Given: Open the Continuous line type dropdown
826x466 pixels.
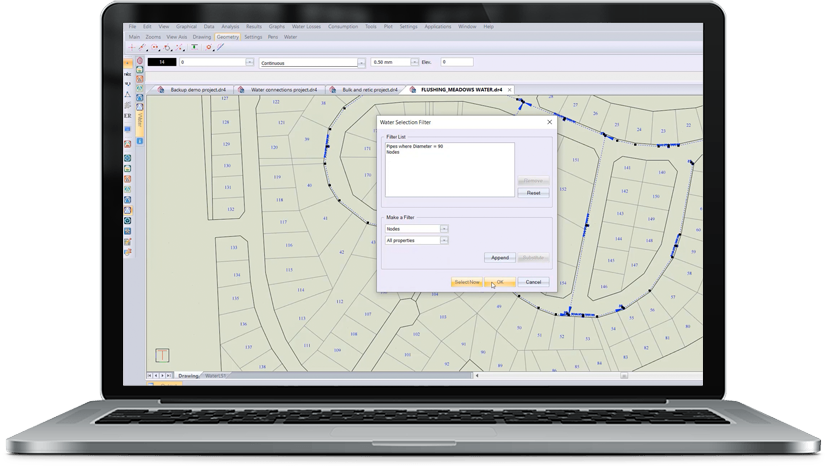Looking at the screenshot, I should point(359,62).
